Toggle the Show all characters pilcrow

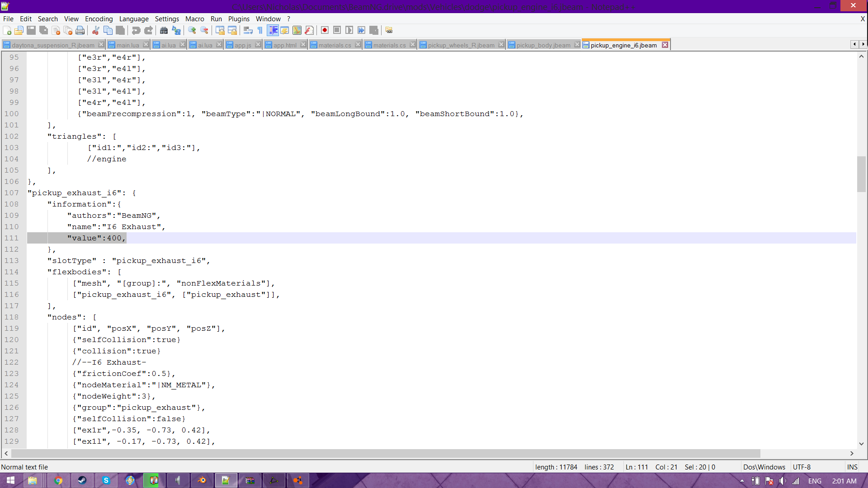(260, 30)
